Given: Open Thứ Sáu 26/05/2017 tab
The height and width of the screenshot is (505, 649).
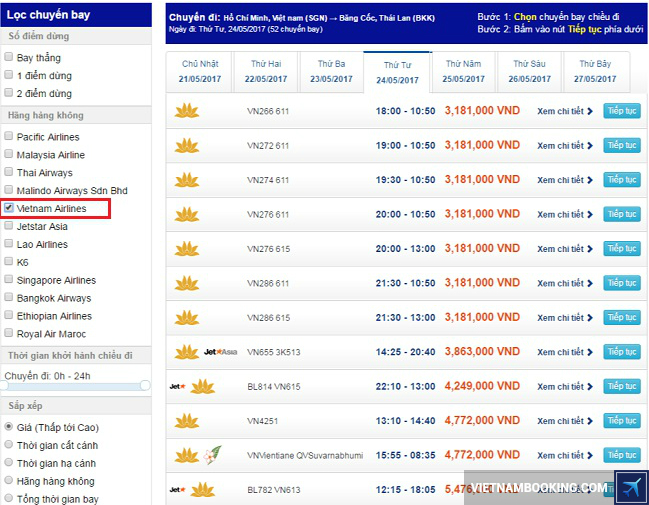Looking at the screenshot, I should tap(529, 71).
